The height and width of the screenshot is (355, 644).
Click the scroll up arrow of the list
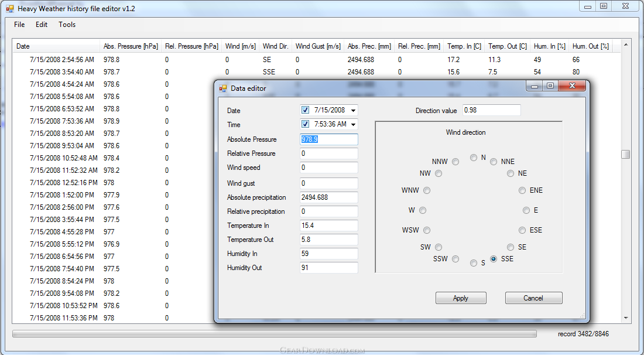coord(625,45)
